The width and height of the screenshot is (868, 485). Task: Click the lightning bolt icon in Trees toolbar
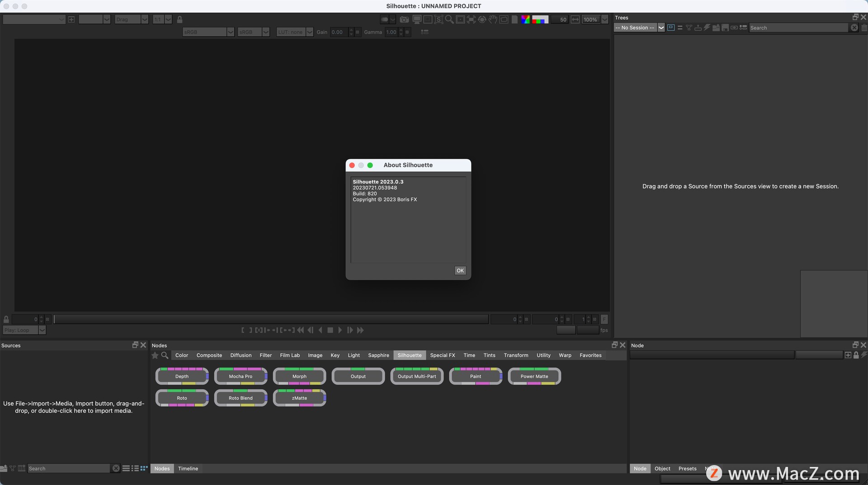[x=707, y=28]
